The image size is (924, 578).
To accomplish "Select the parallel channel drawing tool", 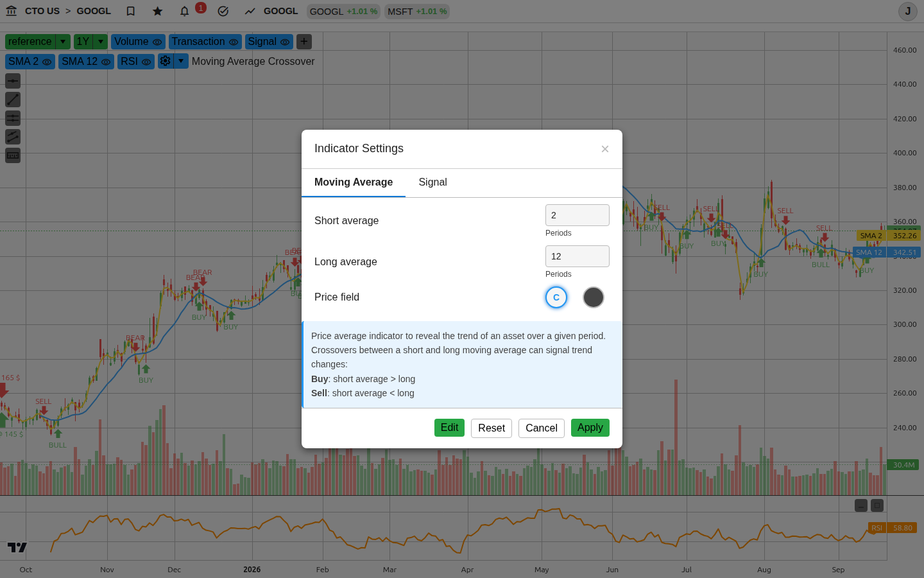I will pos(13,137).
